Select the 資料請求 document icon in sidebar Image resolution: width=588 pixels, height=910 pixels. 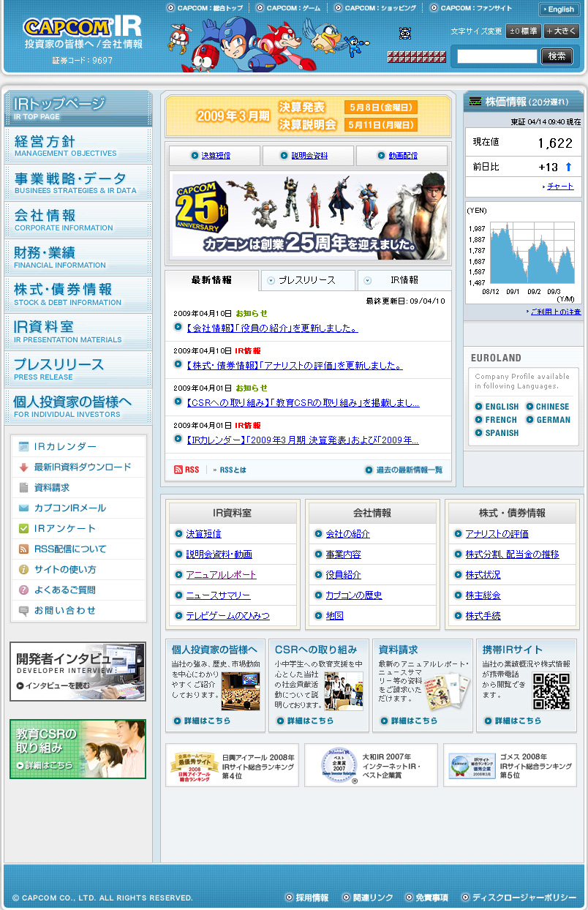23,487
